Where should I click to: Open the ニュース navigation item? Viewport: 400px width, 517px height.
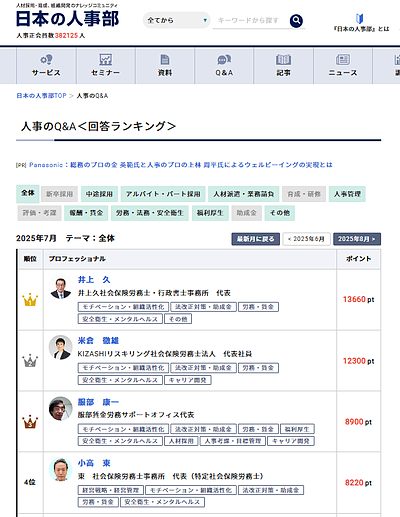pos(343,66)
